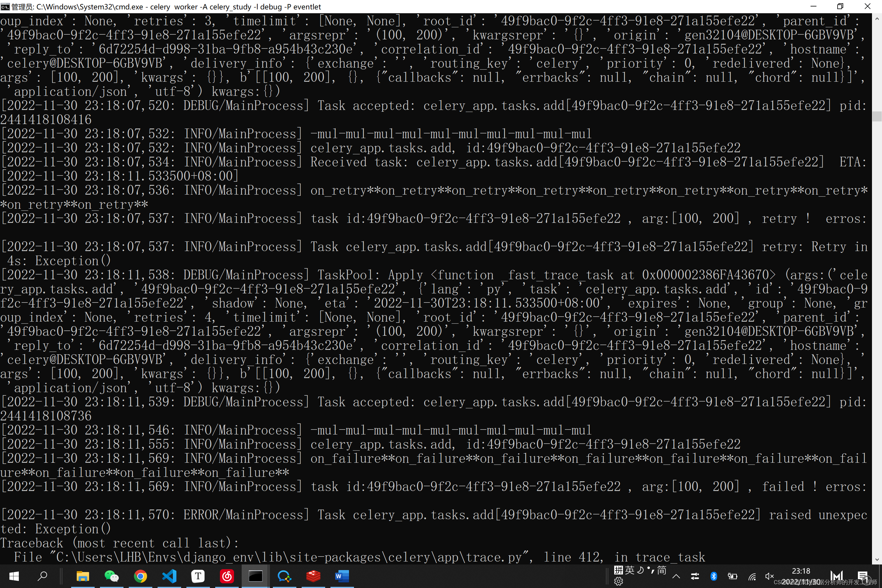Open Typora from the taskbar

(198, 576)
